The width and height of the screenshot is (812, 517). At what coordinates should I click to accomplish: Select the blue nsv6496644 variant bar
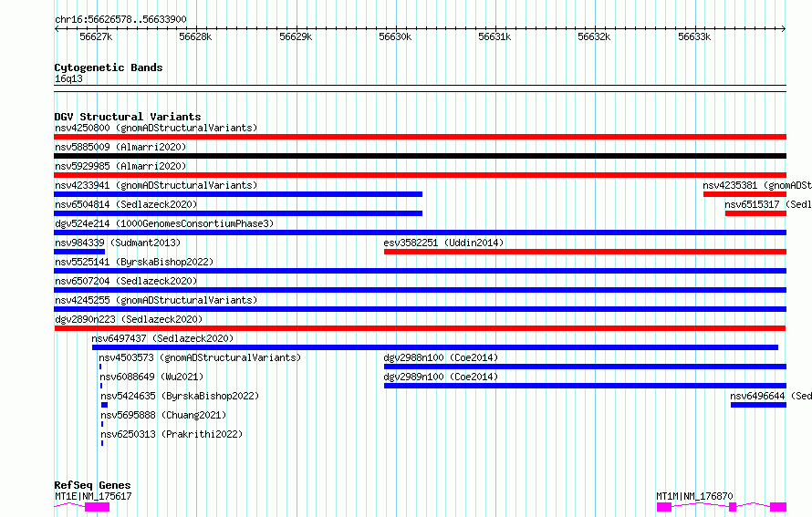click(x=759, y=405)
